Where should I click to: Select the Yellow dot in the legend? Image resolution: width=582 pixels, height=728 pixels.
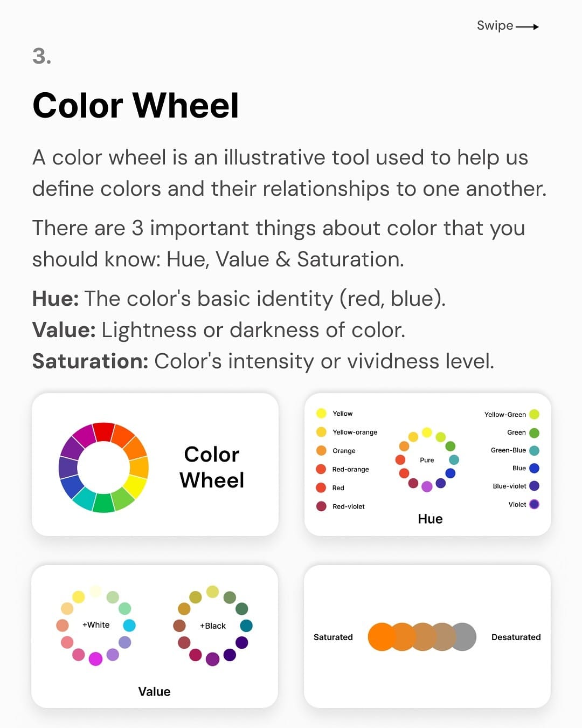(x=321, y=413)
